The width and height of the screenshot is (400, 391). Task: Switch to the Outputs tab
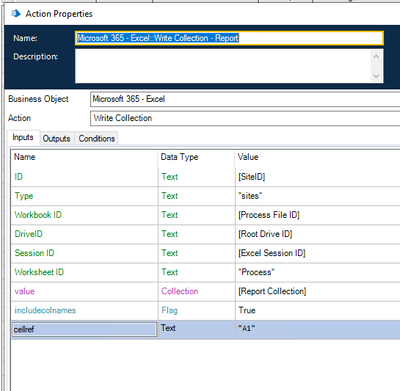coord(56,139)
